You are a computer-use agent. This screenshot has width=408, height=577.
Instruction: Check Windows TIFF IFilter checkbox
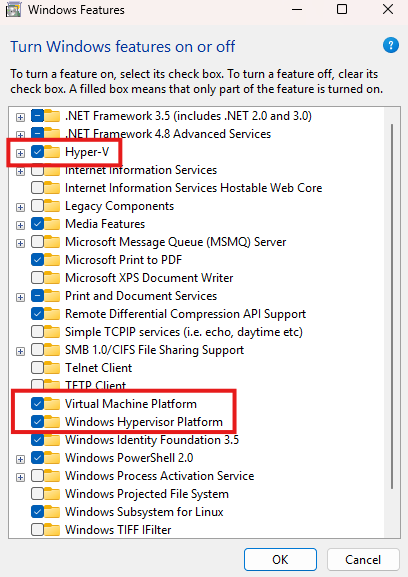(x=38, y=530)
